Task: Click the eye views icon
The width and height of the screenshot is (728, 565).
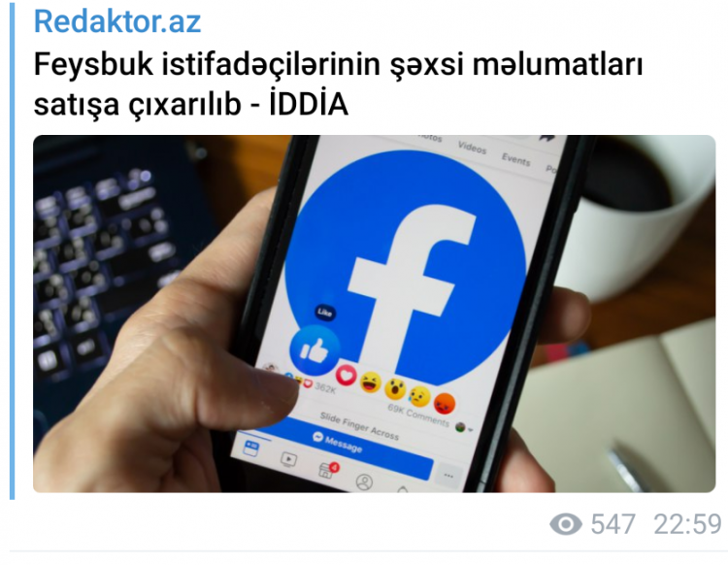Action: (566, 524)
